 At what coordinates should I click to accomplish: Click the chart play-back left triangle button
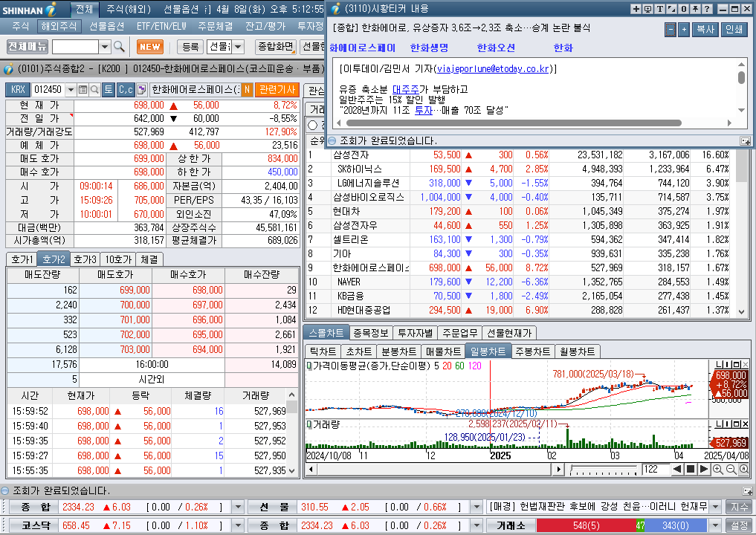coord(677,469)
